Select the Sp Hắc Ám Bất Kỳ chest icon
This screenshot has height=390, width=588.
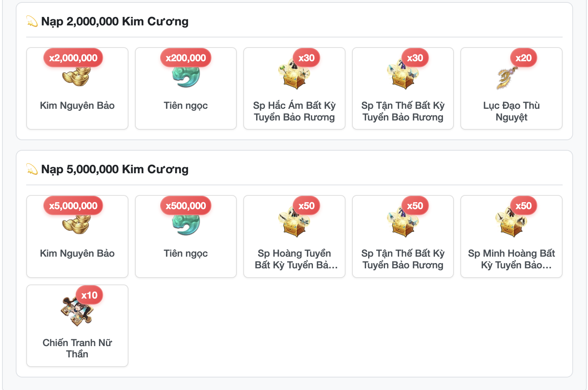coord(294,74)
